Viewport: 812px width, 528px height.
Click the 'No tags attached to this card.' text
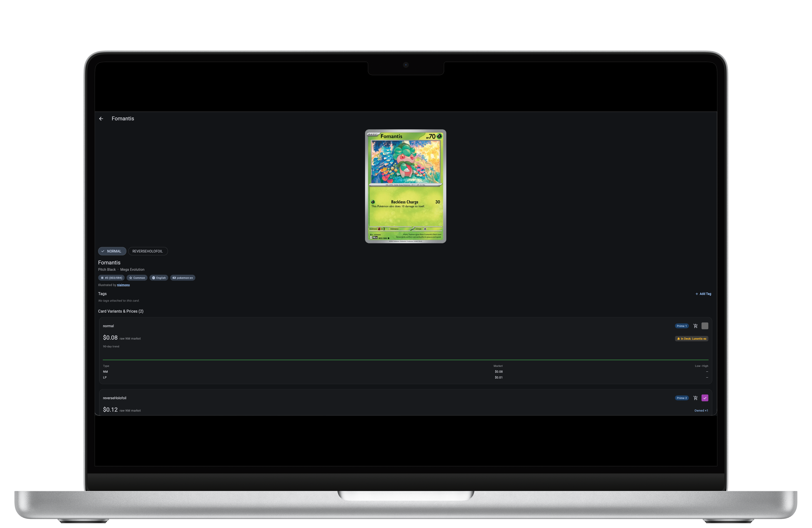click(x=119, y=301)
